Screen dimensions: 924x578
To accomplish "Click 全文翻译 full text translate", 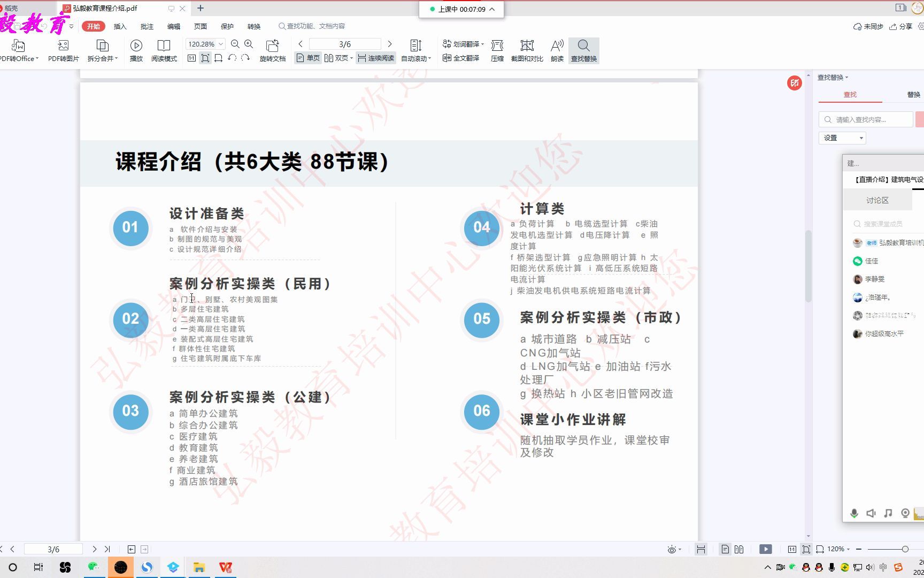I will click(461, 58).
